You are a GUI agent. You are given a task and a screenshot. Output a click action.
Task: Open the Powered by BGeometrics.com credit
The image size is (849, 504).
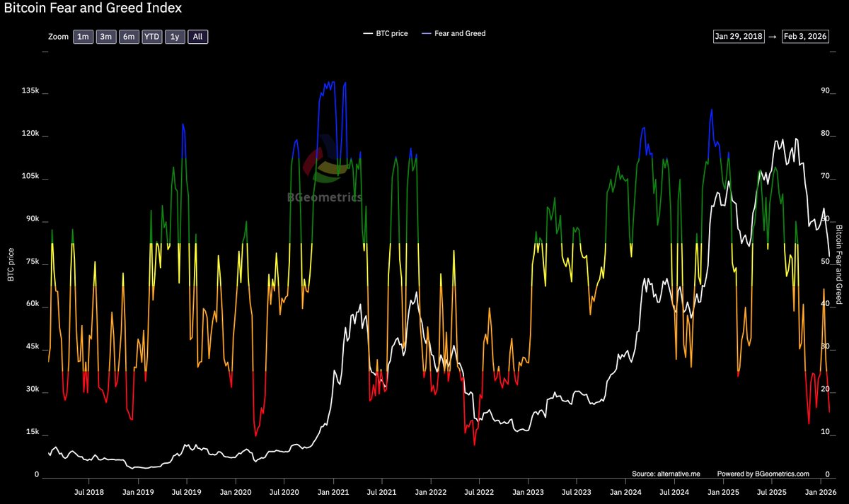click(x=763, y=474)
